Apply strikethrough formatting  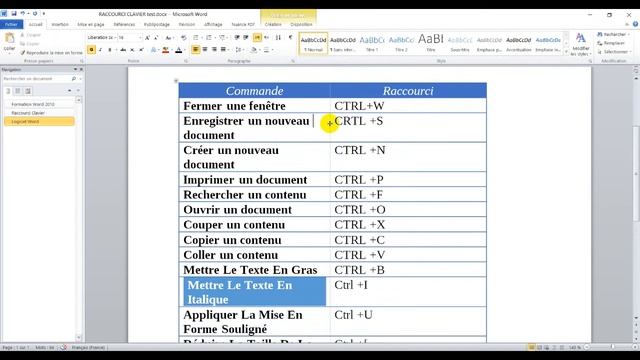coord(123,50)
